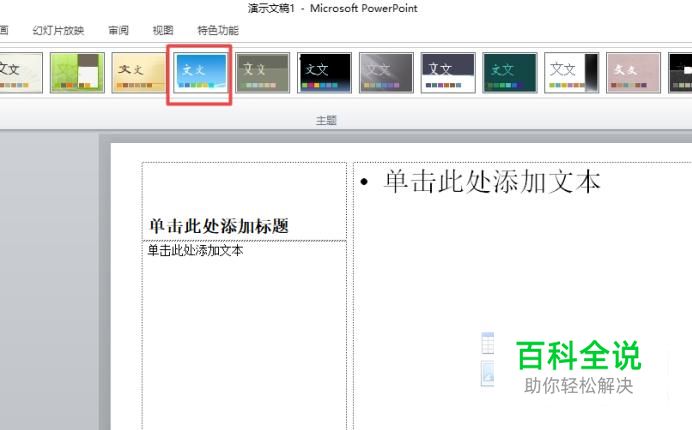Choose the dusty pink rose theme thumbnail
The image size is (692, 430).
[x=633, y=73]
